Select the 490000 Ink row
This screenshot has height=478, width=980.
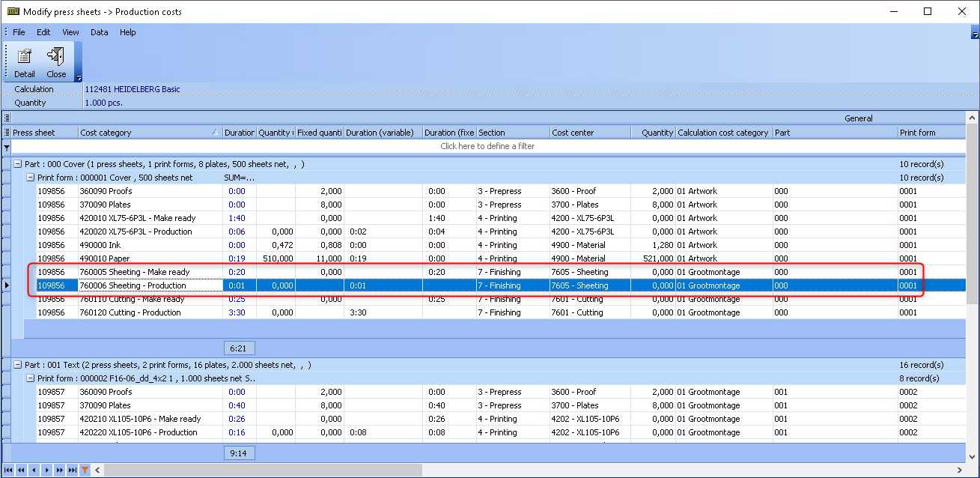coord(500,245)
